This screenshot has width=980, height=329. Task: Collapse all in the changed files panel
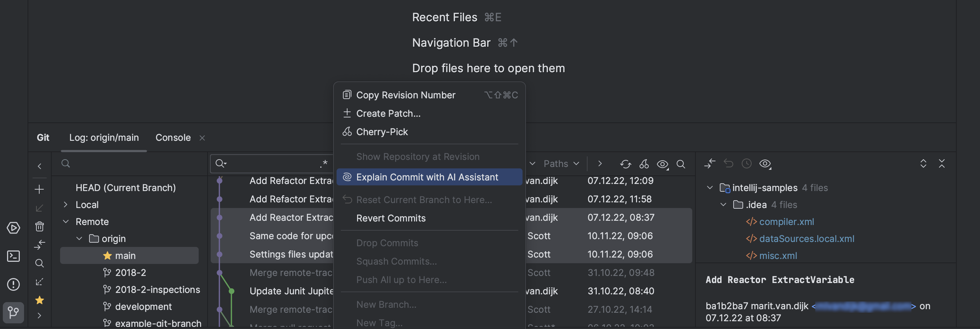pos(941,164)
